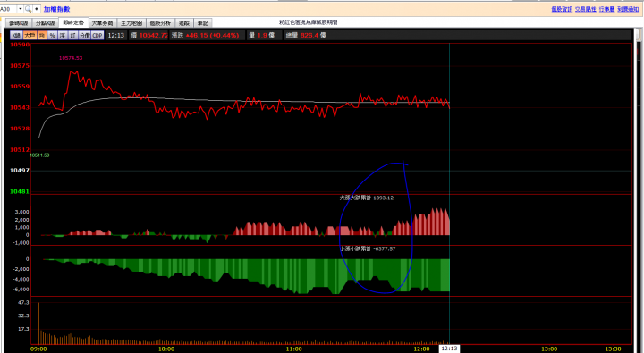Viewport: 644px width, 353px height.
Task: Click the small dot button after magnifier
Action: [37, 9]
